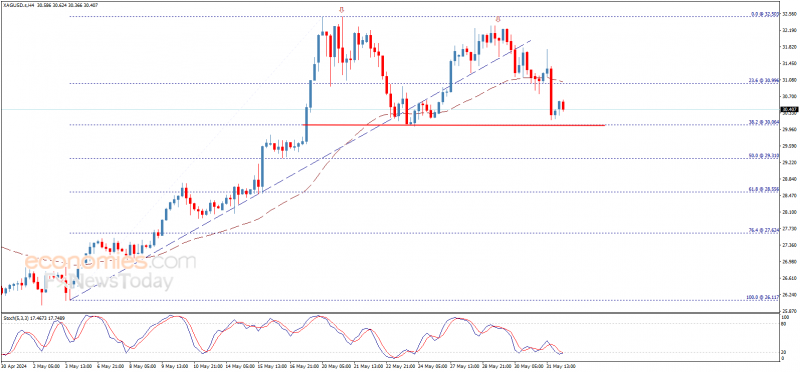Click the 23.6 Fibonacci level label

[x=764, y=80]
